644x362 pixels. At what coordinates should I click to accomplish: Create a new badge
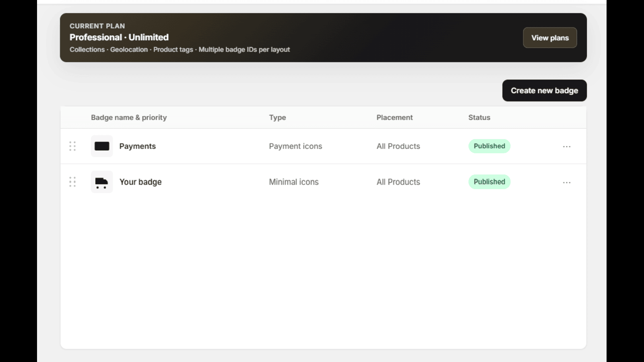click(x=544, y=90)
